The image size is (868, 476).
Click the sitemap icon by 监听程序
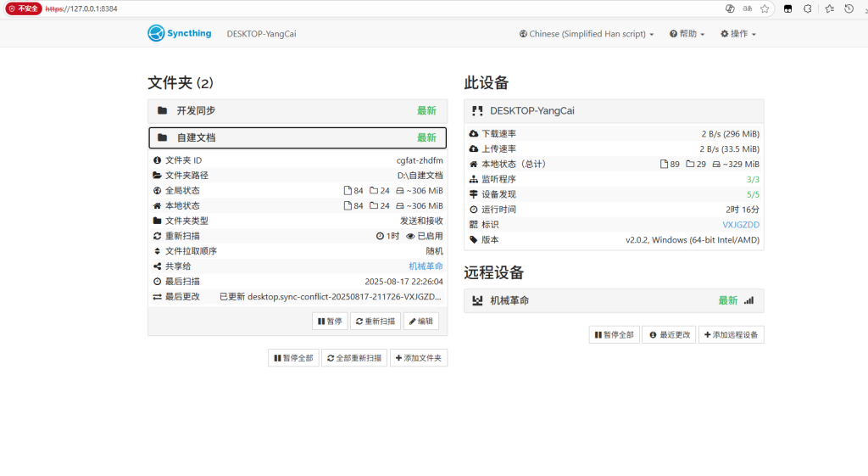point(473,180)
